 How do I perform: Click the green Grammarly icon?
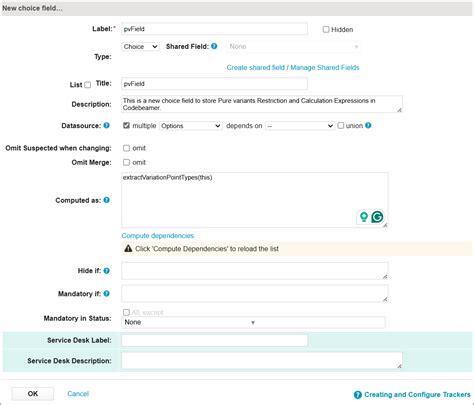(x=377, y=217)
